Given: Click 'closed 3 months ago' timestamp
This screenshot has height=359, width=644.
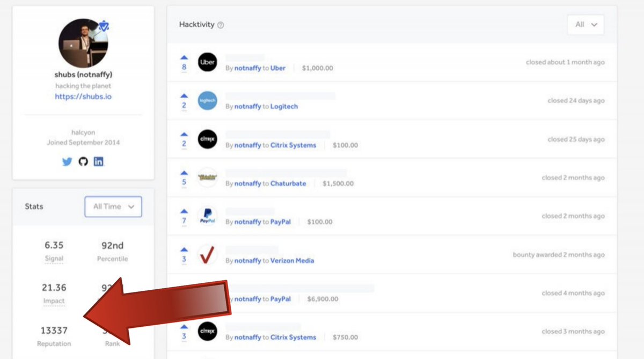Looking at the screenshot, I should [x=573, y=332].
